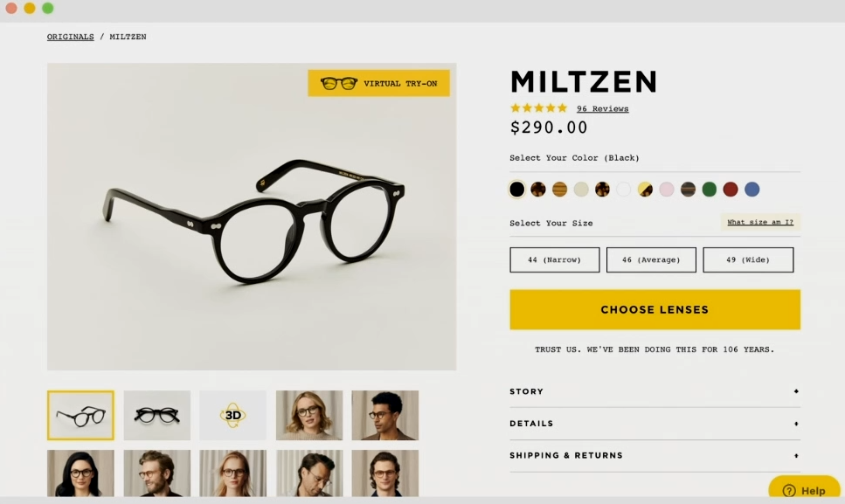
Task: Go to Originals breadcrumb link
Action: (70, 37)
